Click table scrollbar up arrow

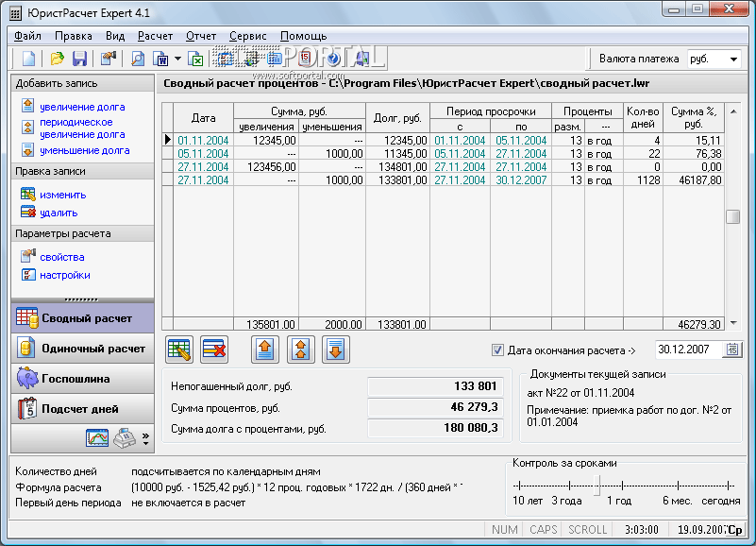point(732,111)
